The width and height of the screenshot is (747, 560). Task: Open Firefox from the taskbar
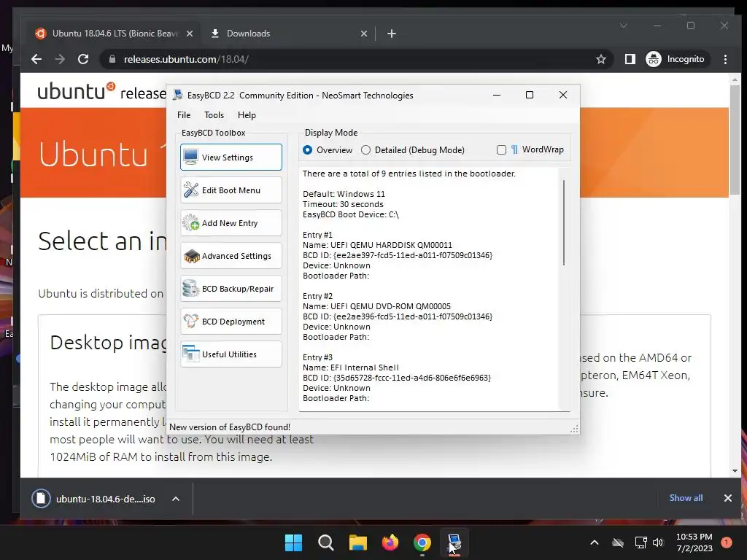(x=390, y=542)
